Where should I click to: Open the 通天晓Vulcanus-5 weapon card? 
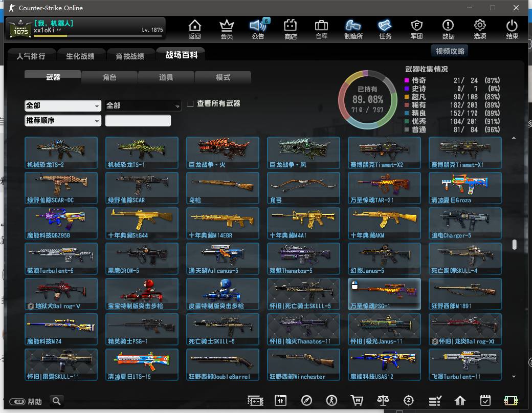[x=223, y=258]
